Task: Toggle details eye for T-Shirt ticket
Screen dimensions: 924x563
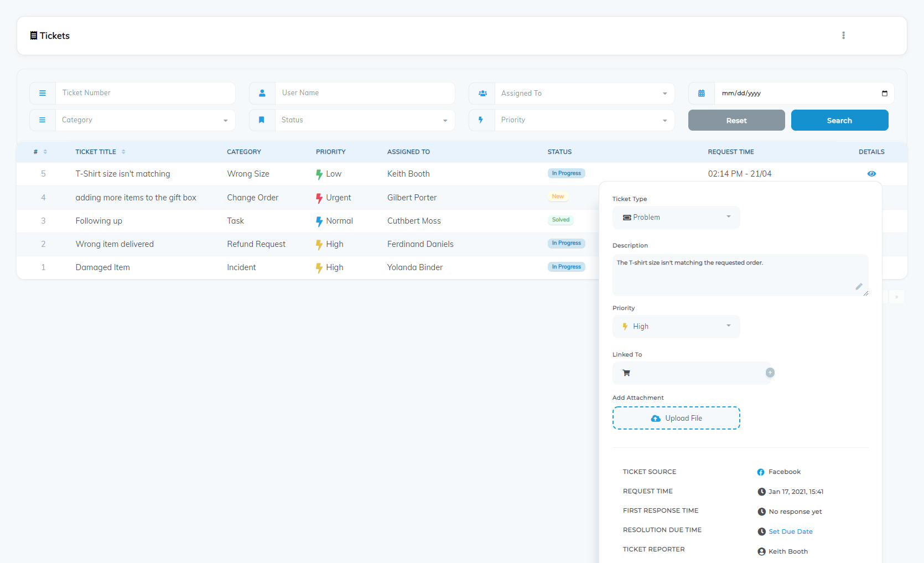Action: pos(871,174)
